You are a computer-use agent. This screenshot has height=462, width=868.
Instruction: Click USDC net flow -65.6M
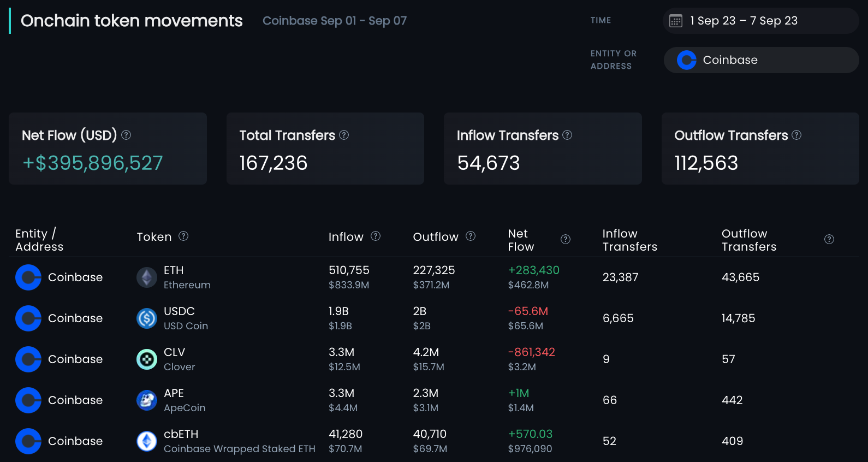(528, 311)
